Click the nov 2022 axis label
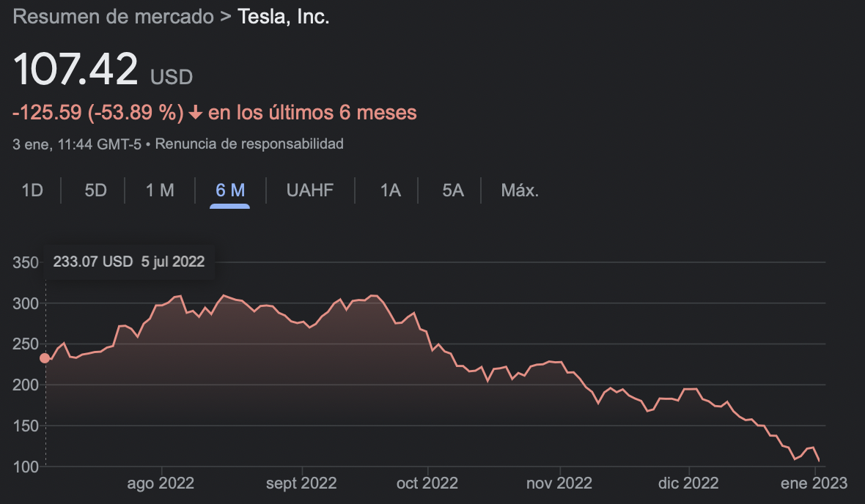Screen dimensions: 865x504 pyautogui.click(x=559, y=483)
